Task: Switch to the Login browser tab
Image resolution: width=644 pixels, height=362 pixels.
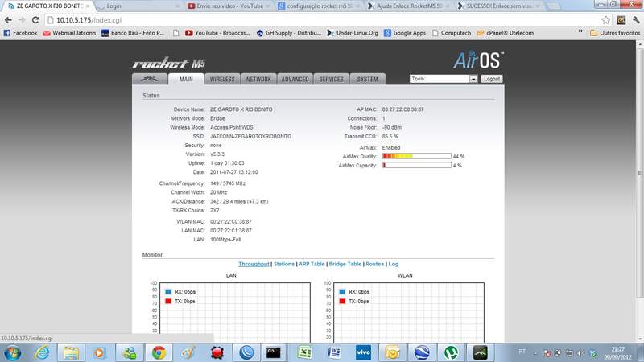Action: coord(138,6)
